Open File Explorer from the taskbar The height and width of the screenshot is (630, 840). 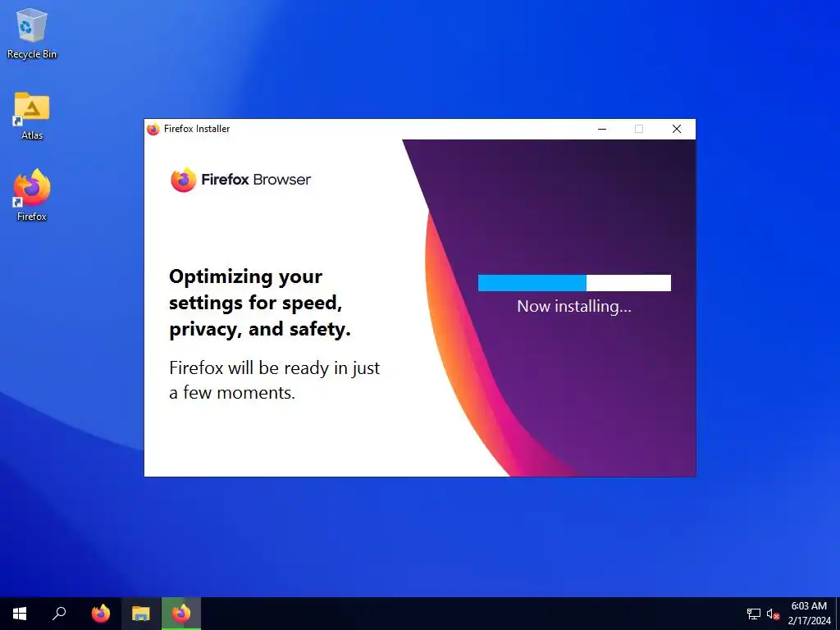click(x=141, y=614)
